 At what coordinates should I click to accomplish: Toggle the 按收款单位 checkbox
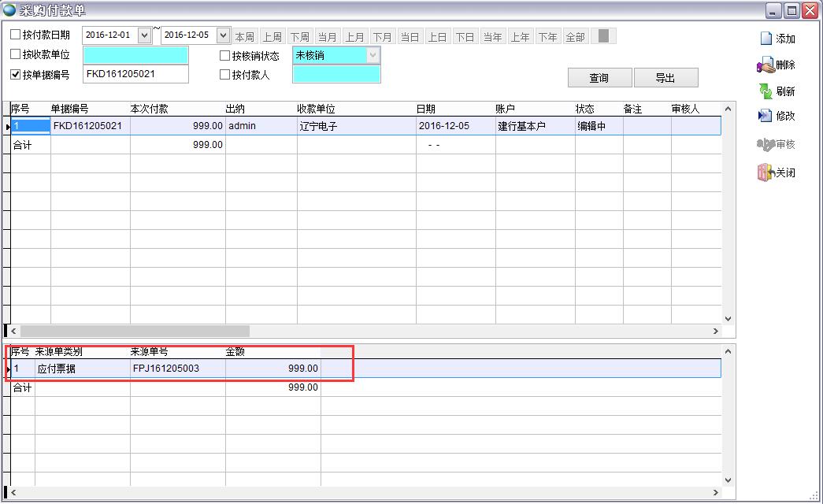click(16, 54)
